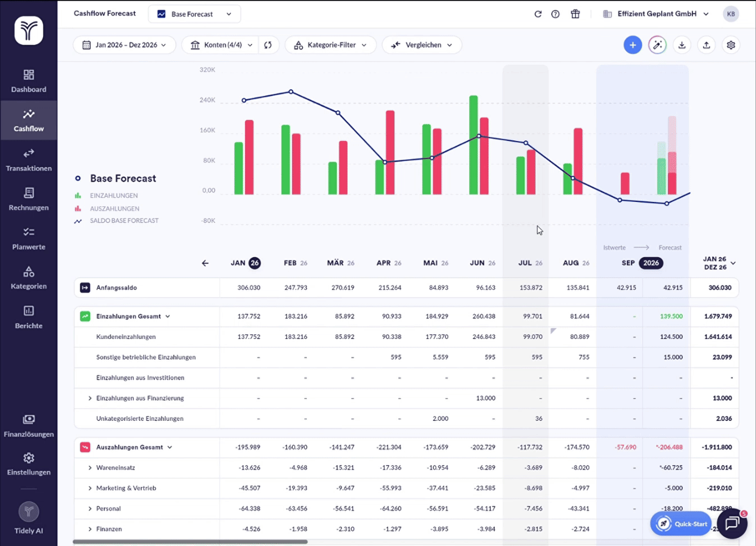Open the Base Forecast scenario dropdown

(195, 14)
